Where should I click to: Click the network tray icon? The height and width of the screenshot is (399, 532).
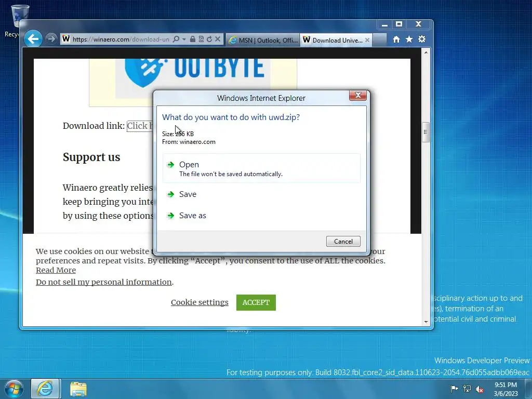[467, 389]
